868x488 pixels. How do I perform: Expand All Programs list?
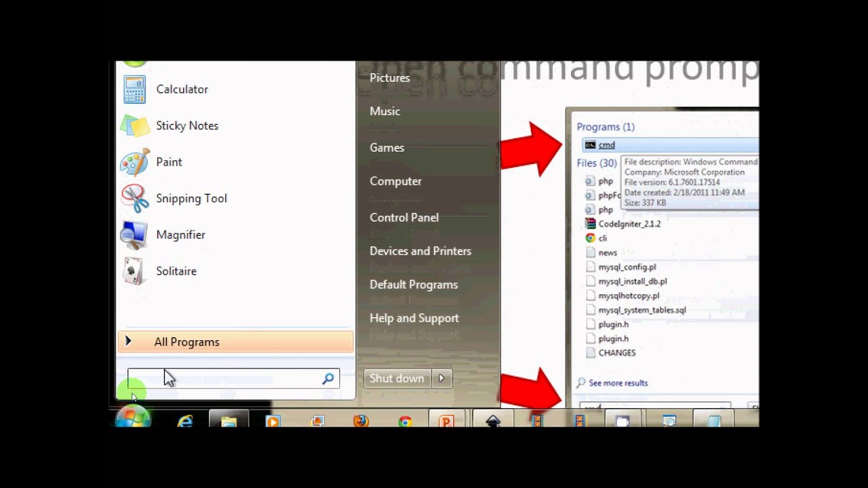pyautogui.click(x=235, y=342)
